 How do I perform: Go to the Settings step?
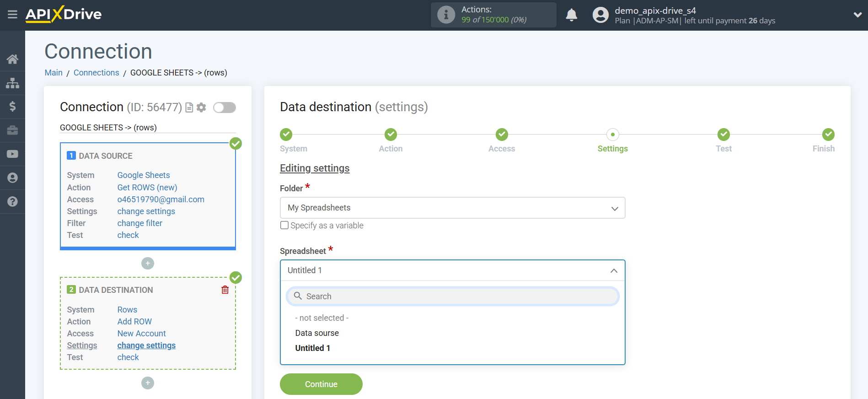click(613, 135)
